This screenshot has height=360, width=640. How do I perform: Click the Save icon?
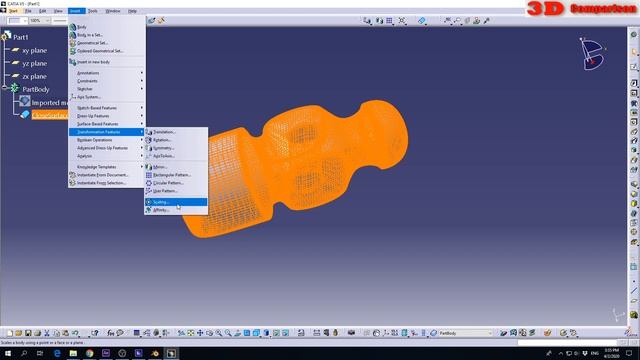coord(28,333)
